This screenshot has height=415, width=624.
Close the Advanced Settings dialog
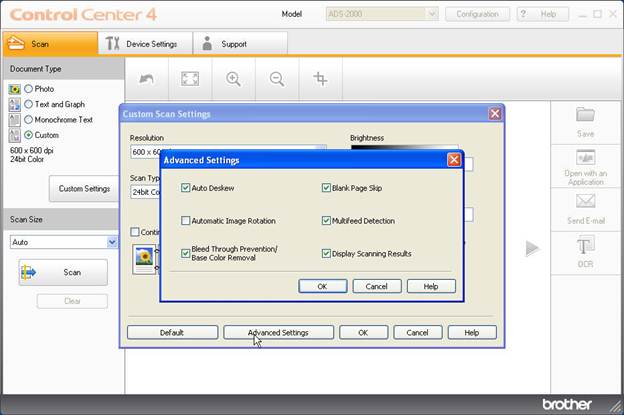454,160
